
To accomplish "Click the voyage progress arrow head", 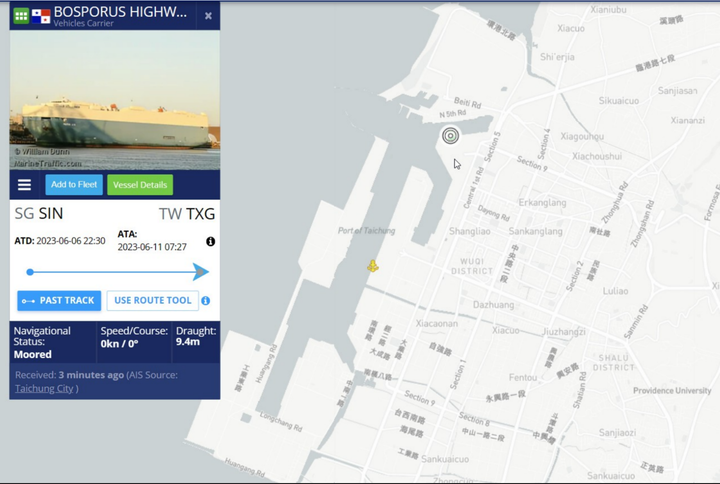I will tap(201, 272).
